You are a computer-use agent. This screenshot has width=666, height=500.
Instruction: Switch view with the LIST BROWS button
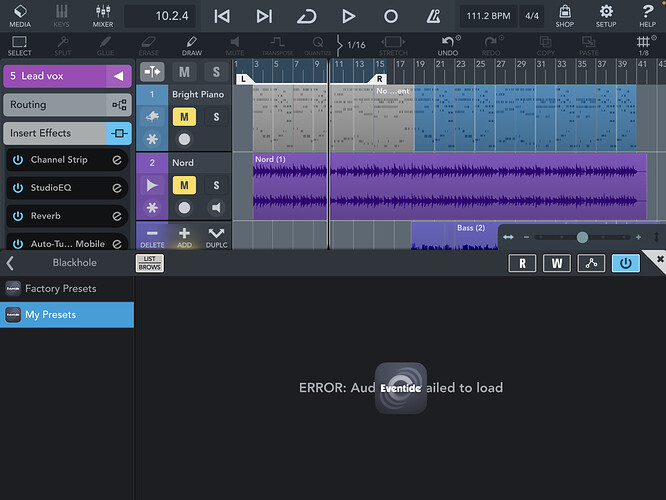(x=150, y=263)
